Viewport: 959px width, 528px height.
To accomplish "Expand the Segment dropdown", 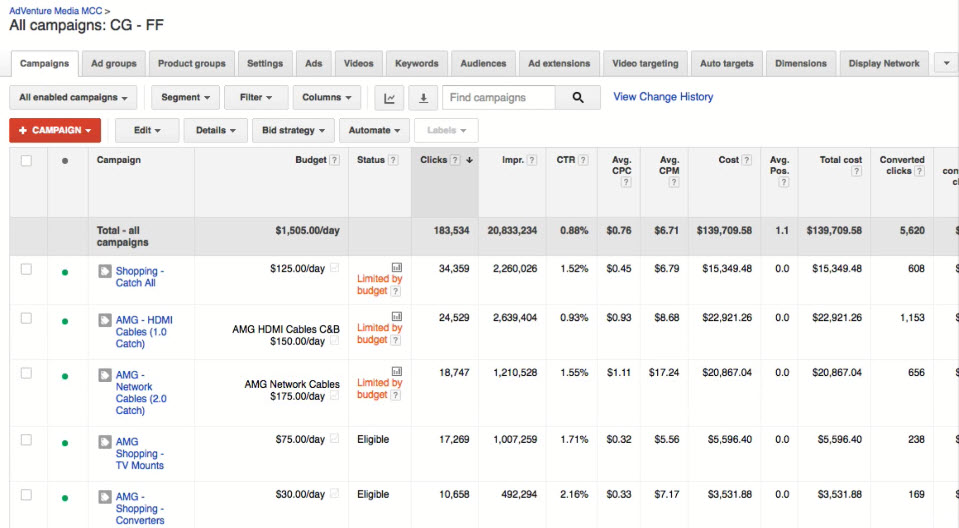I will pyautogui.click(x=186, y=98).
